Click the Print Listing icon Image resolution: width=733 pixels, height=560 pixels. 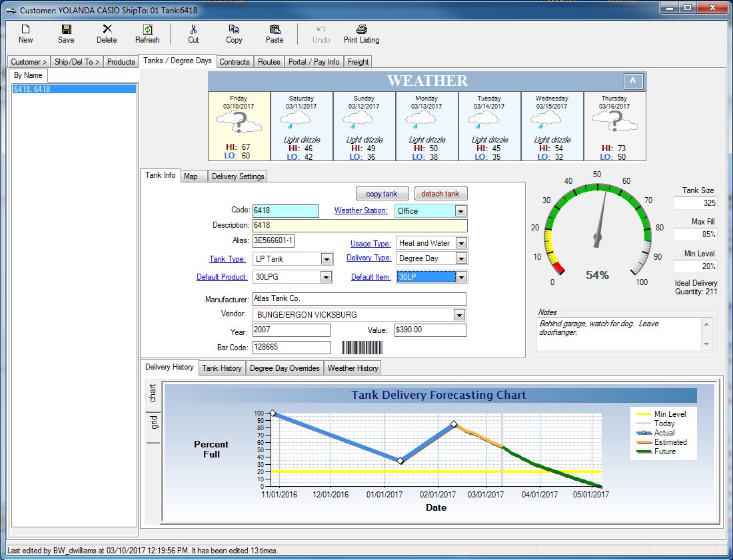pyautogui.click(x=362, y=29)
